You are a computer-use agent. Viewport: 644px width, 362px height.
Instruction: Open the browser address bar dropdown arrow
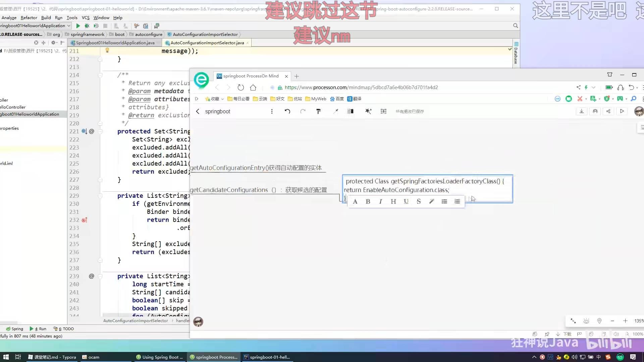pyautogui.click(x=593, y=87)
